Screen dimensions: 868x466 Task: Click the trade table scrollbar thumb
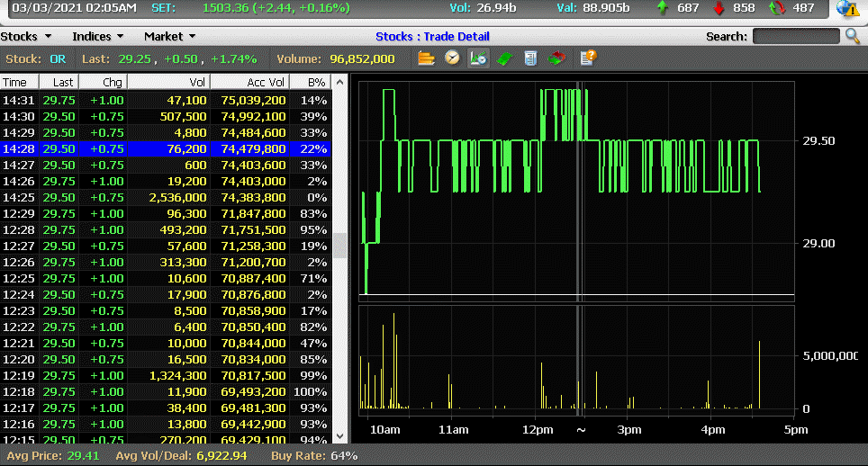coord(339,245)
